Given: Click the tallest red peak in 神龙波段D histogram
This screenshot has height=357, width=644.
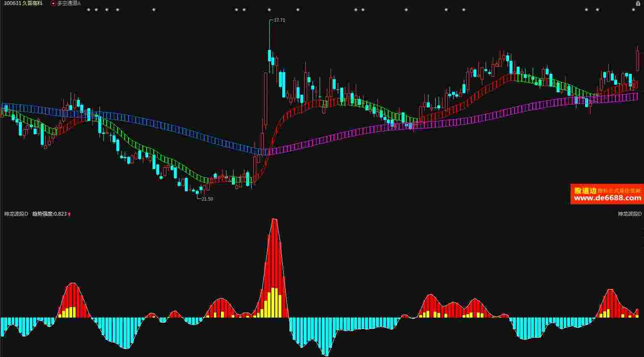Looking at the screenshot, I should pos(274,252).
